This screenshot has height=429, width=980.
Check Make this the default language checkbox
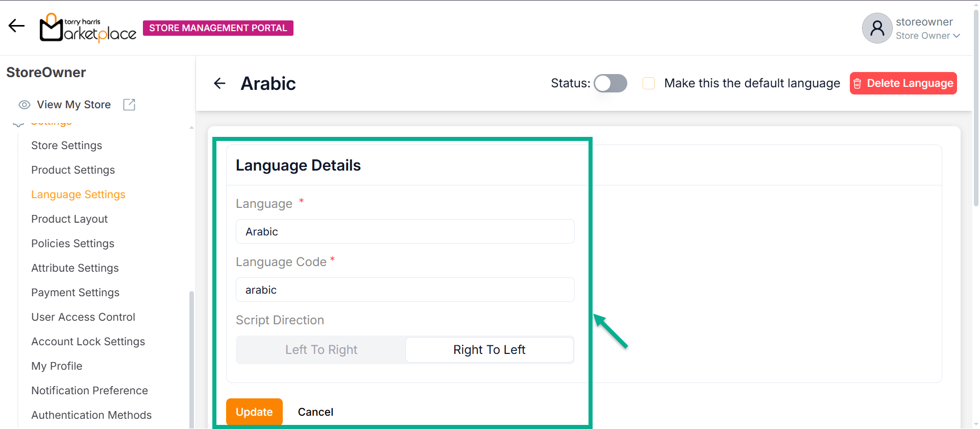coord(649,83)
